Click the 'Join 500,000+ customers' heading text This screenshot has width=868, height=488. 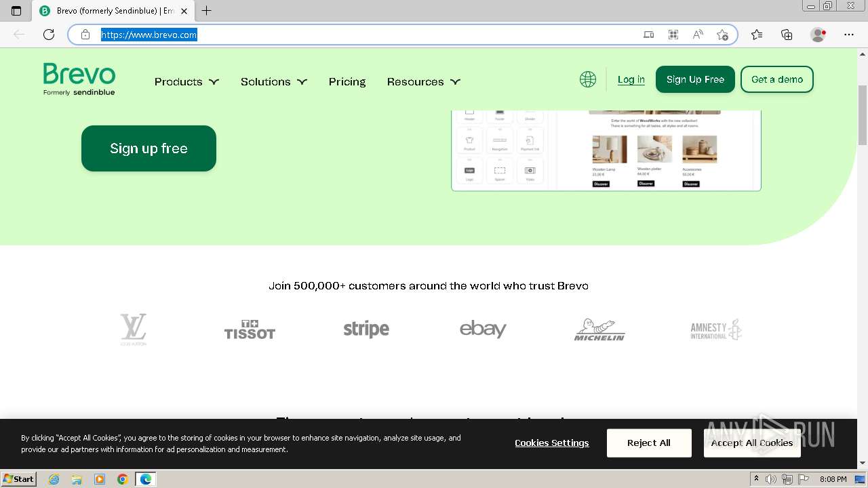pos(429,286)
